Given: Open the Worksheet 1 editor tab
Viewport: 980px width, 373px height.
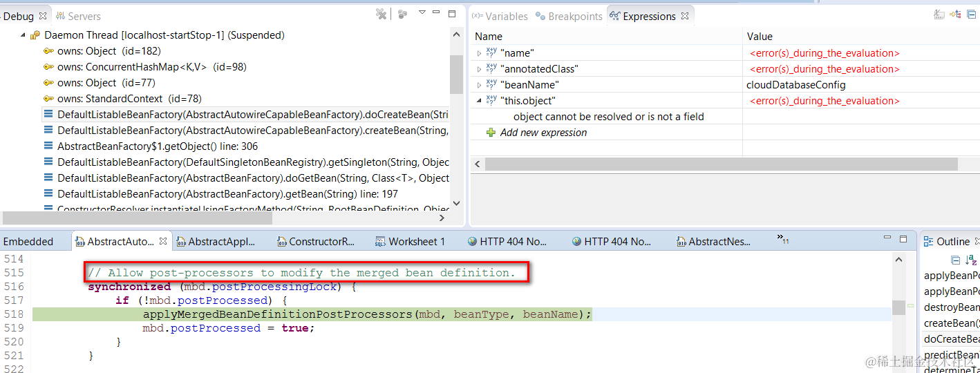Looking at the screenshot, I should (x=410, y=242).
